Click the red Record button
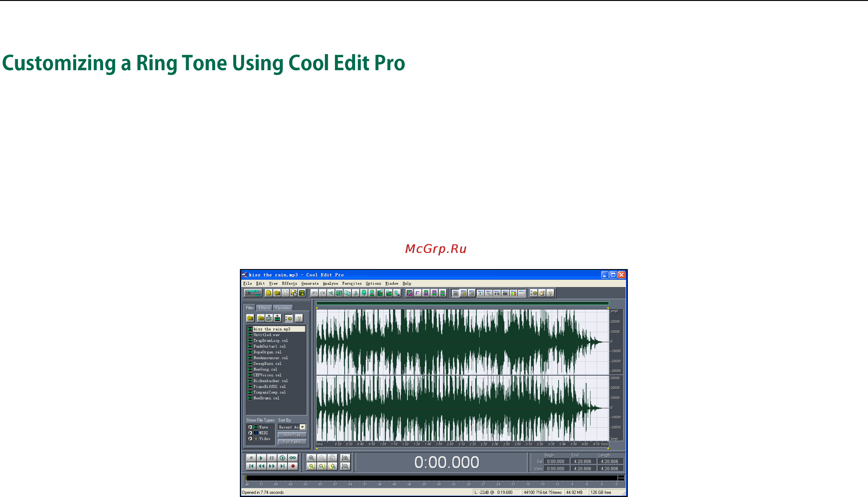 (293, 466)
